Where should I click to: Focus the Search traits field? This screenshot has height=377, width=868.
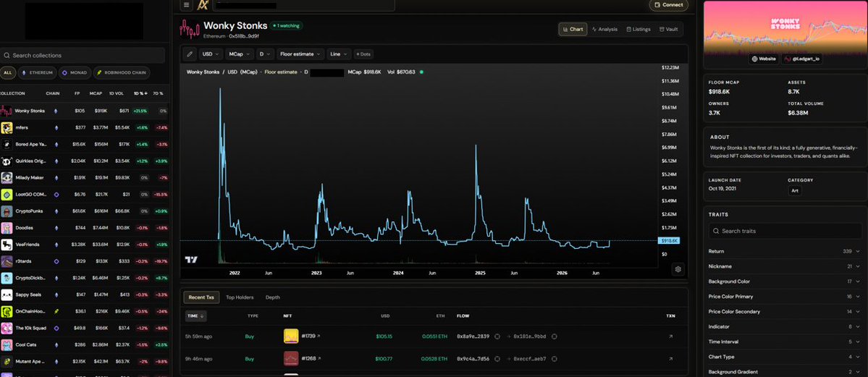(x=785, y=231)
